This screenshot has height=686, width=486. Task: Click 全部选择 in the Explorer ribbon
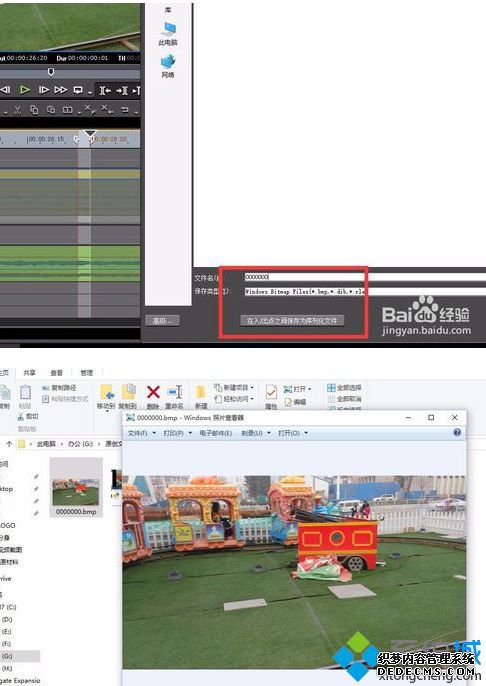tap(344, 388)
